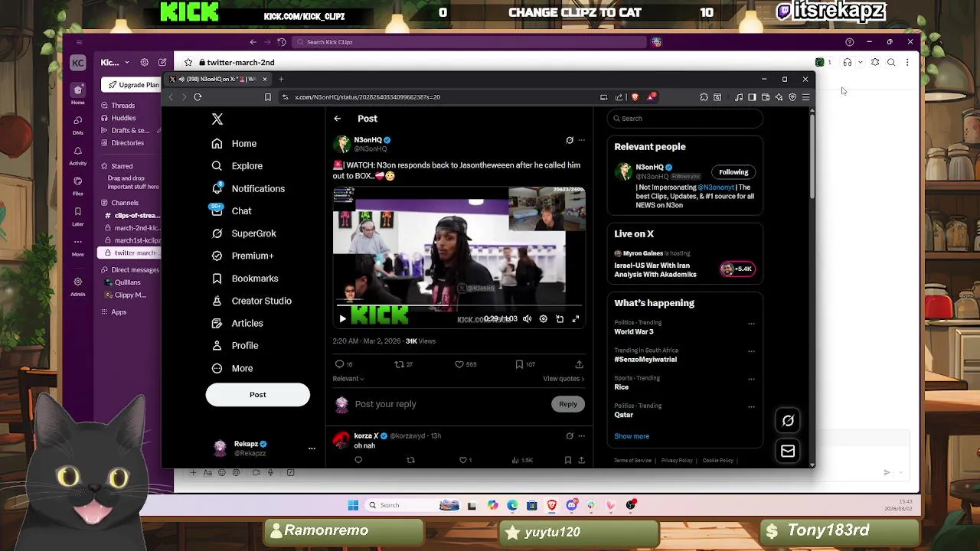Viewport: 980px width, 551px height.
Task: Click the Slack Upgrade Plan button
Action: 133,85
